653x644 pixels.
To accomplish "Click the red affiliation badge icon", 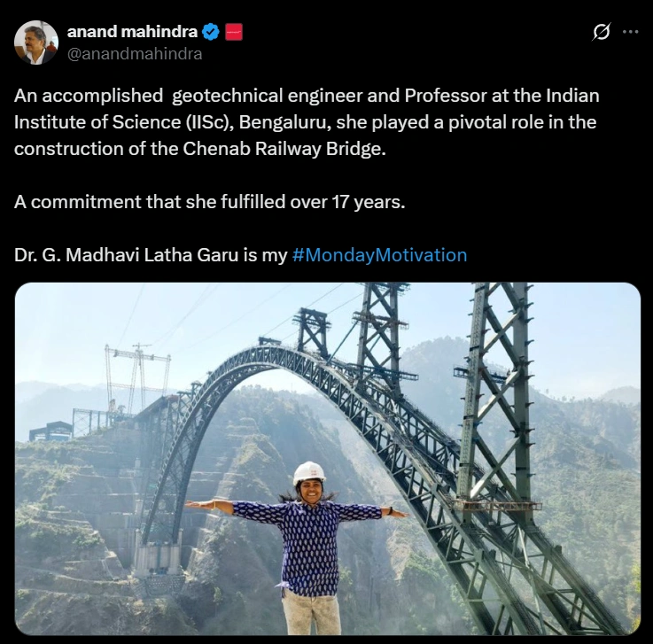I will pos(234,32).
